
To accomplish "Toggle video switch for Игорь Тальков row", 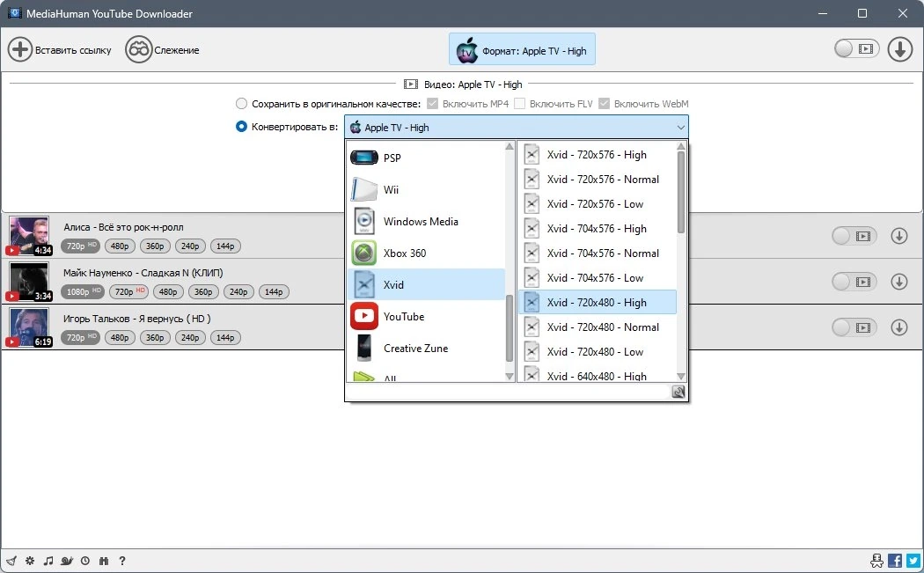I will click(854, 327).
